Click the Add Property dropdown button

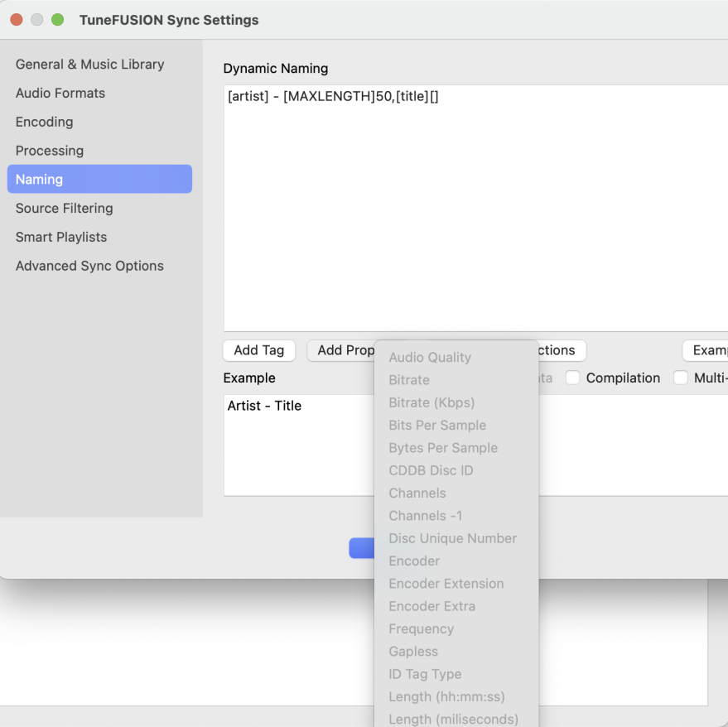click(x=341, y=350)
